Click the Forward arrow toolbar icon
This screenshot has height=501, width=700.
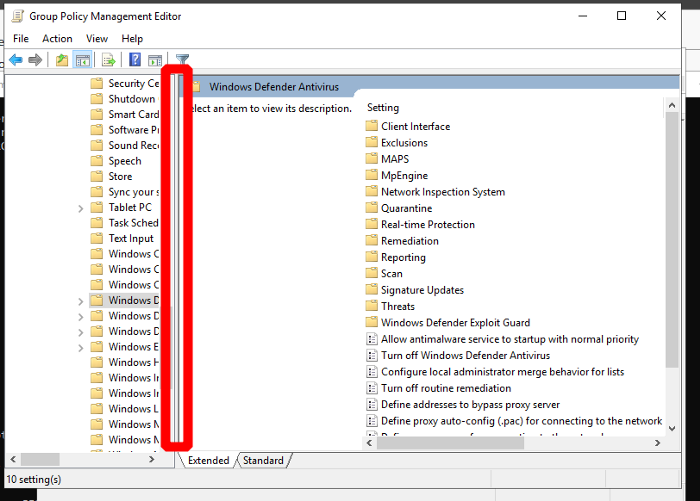(x=35, y=59)
